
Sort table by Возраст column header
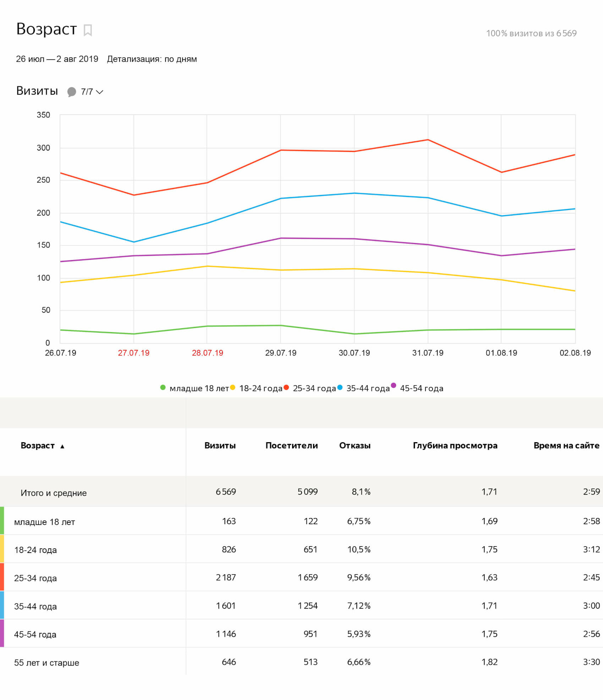38,445
